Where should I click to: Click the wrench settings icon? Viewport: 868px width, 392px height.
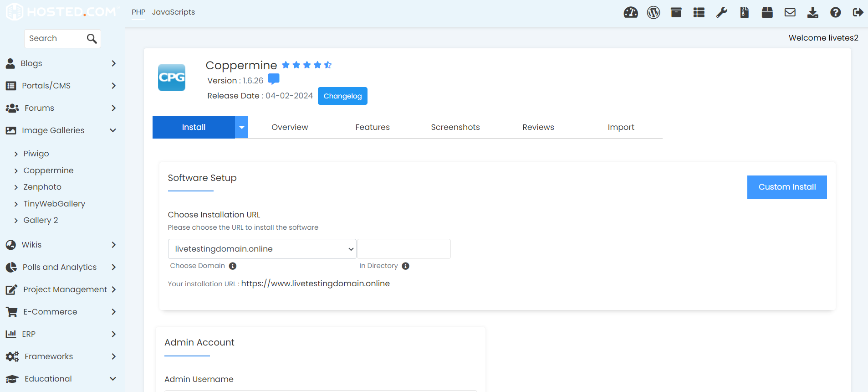(x=722, y=12)
